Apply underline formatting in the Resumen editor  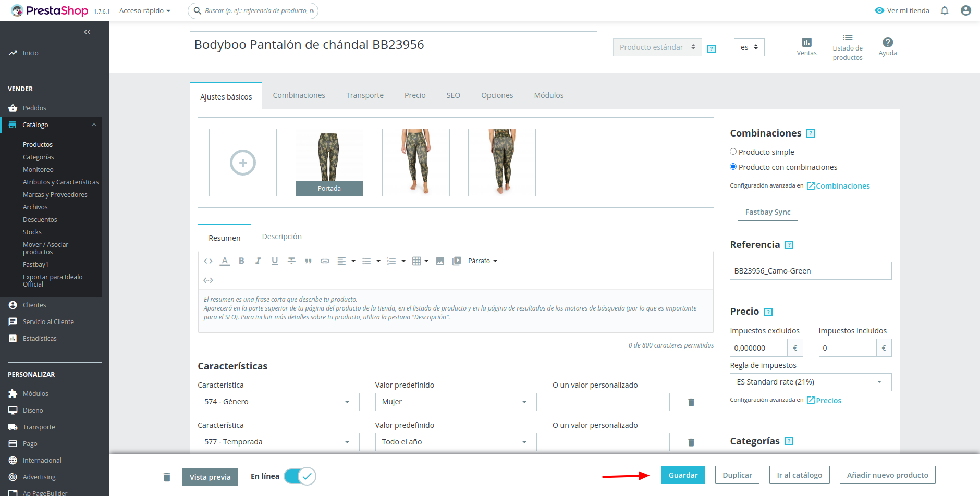point(275,261)
